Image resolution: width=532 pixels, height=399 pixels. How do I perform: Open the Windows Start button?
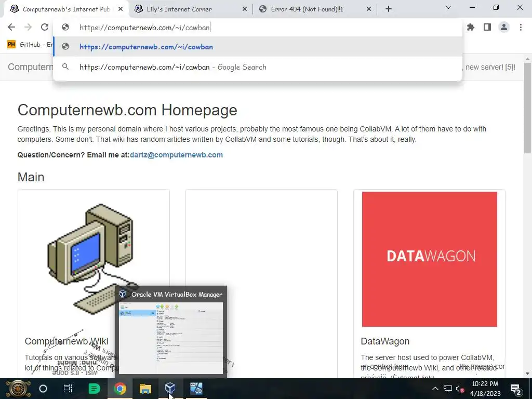pyautogui.click(x=18, y=389)
